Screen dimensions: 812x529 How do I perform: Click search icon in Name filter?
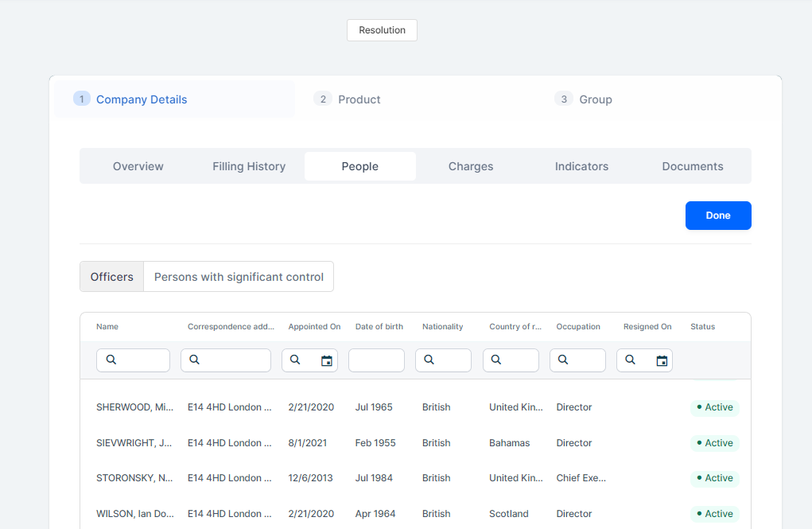[111, 360]
